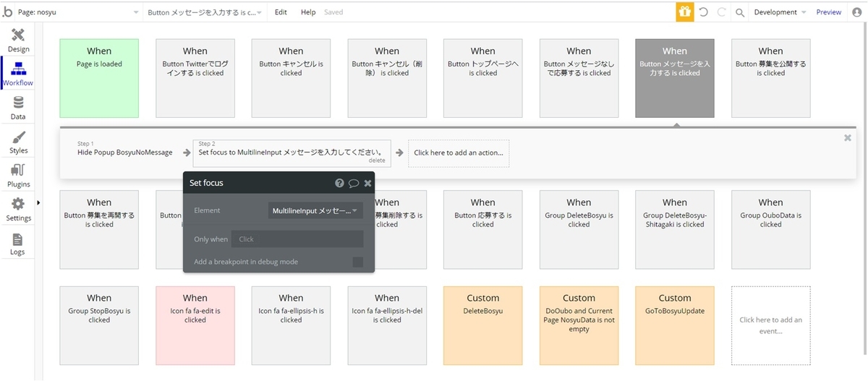Select Button Twitterでログインする event
Viewport: 868px width, 381px height.
[x=195, y=78]
